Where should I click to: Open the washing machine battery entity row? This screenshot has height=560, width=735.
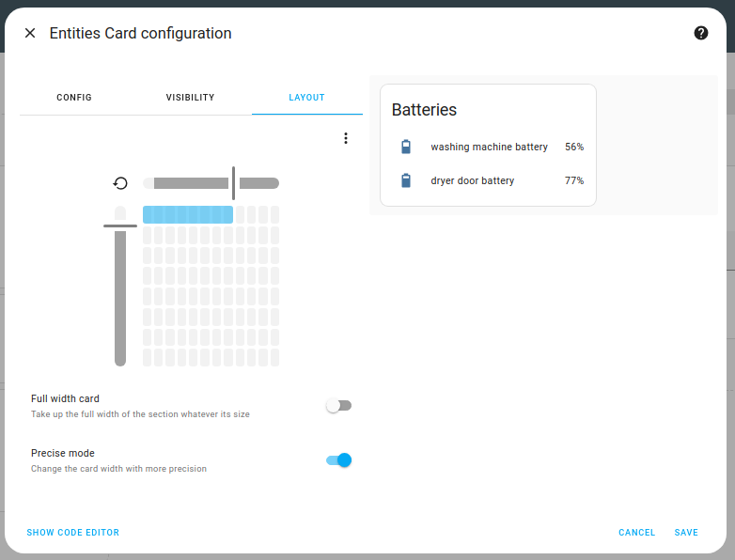(489, 147)
